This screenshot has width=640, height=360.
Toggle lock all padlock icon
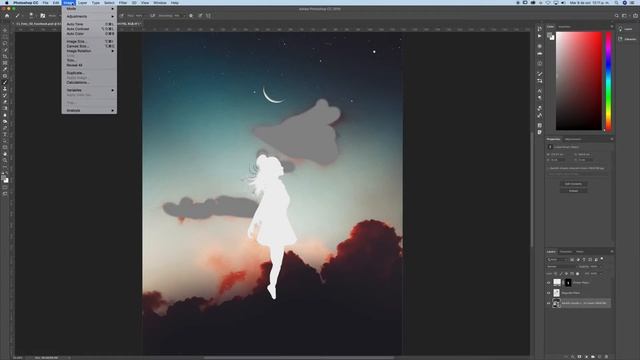coord(577,273)
